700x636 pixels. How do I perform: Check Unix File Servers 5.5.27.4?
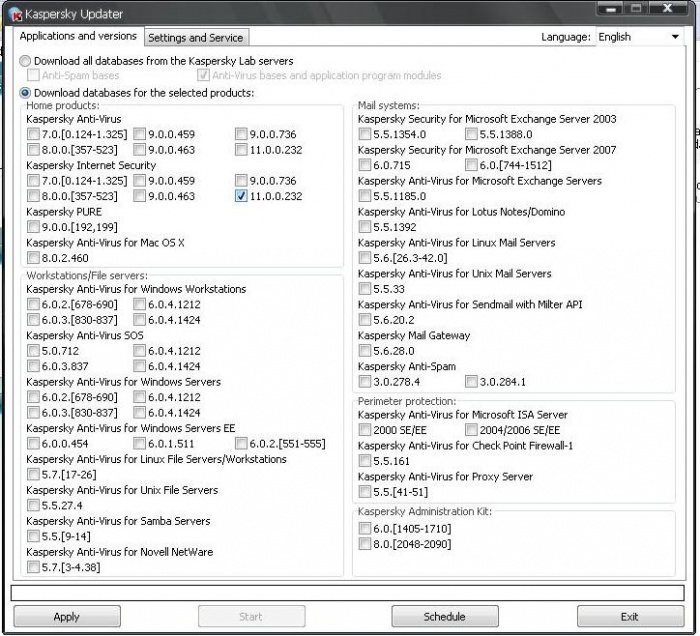[33, 505]
